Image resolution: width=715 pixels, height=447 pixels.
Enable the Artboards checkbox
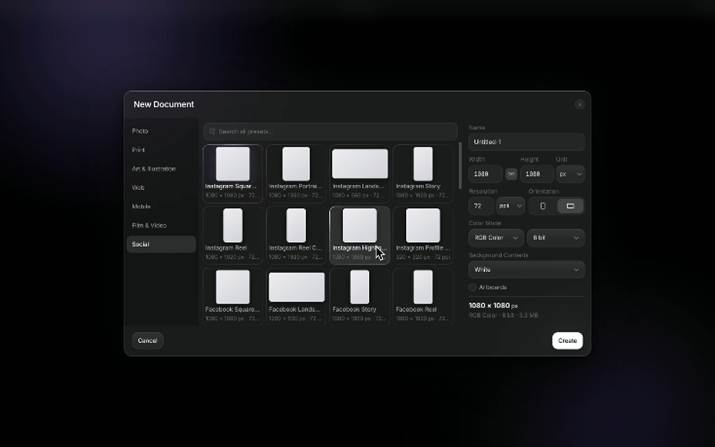pos(472,287)
